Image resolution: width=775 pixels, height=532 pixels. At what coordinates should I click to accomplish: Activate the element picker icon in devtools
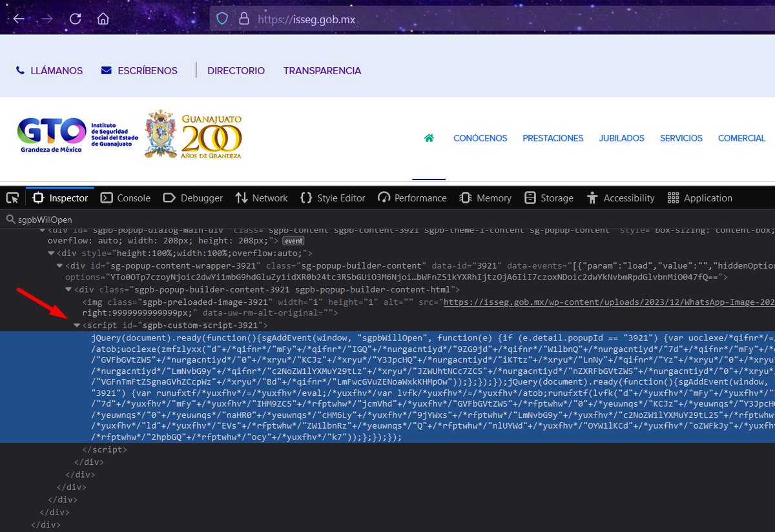tap(12, 198)
